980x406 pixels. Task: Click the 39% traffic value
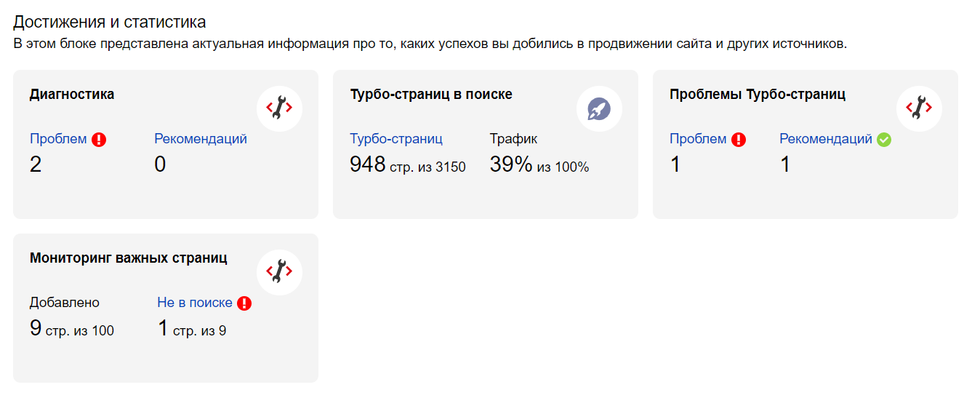point(511,164)
